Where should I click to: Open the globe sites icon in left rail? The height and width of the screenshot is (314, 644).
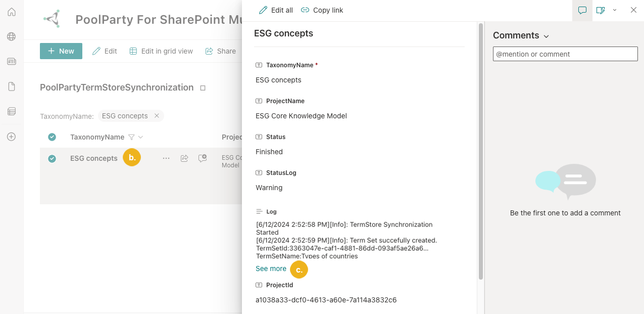pyautogui.click(x=11, y=36)
